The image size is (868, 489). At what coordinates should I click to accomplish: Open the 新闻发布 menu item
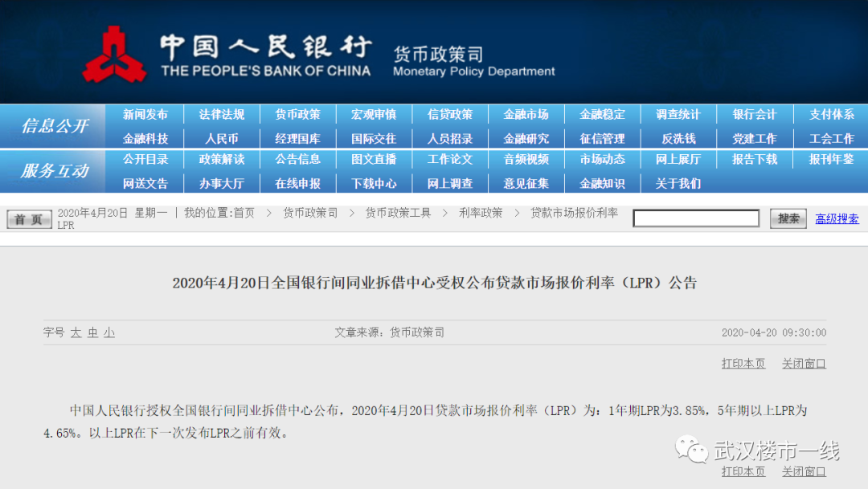click(145, 115)
